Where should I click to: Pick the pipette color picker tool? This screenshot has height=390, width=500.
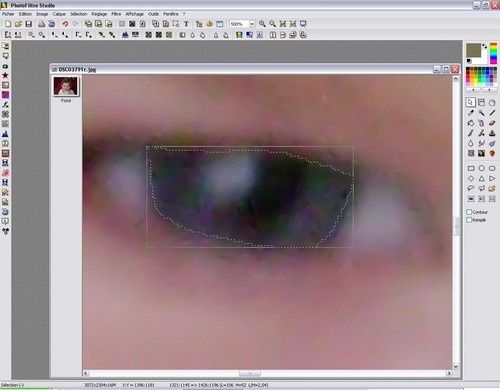tap(471, 113)
